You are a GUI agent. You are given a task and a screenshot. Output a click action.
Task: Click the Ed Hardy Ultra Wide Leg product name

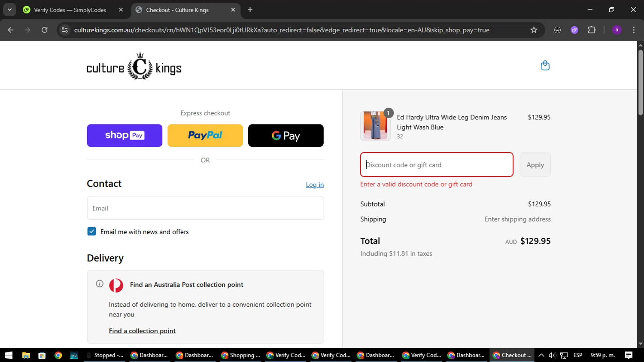(x=452, y=122)
